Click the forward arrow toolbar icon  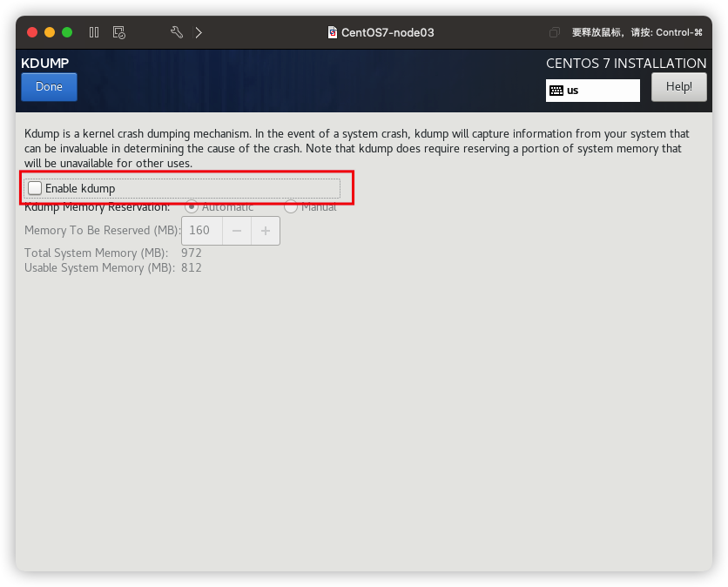pyautogui.click(x=199, y=32)
